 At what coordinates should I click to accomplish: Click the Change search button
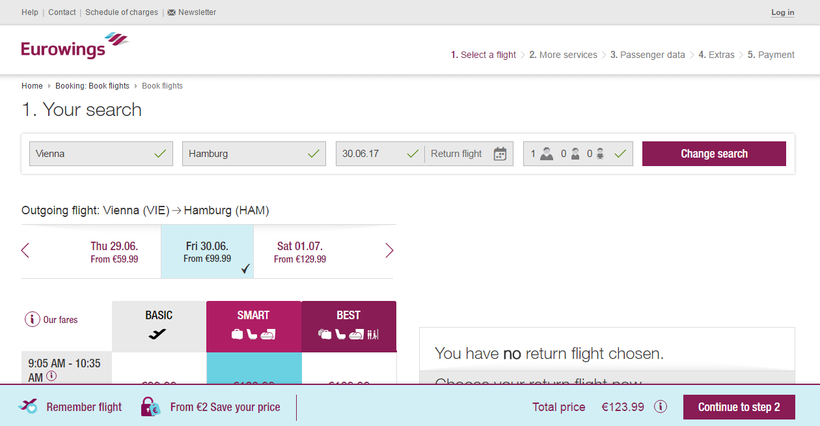point(713,154)
